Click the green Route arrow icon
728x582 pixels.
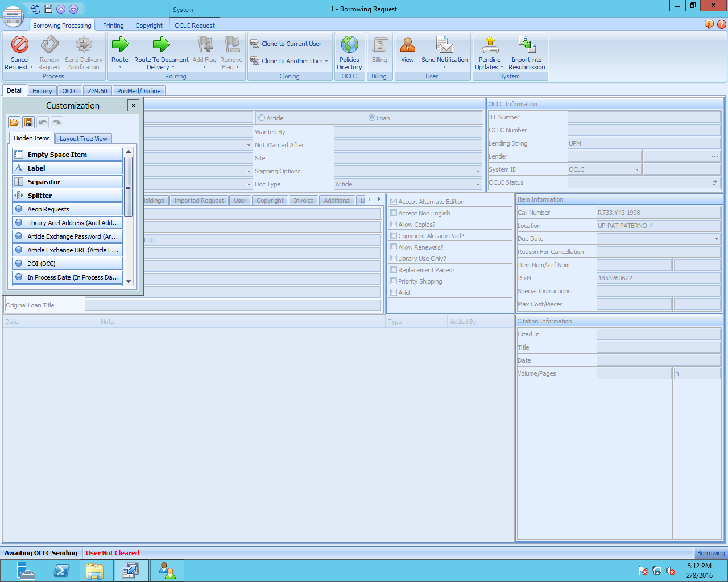pos(119,45)
